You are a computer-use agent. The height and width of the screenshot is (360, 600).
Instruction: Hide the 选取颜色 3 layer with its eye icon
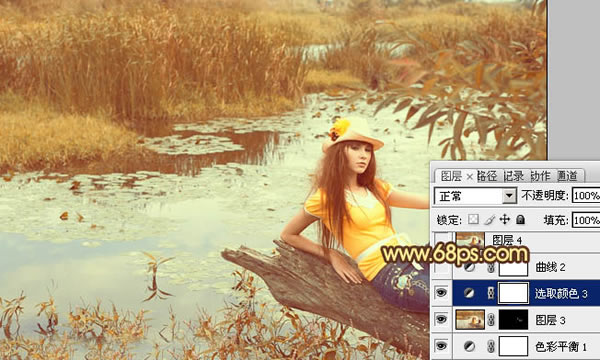441,293
